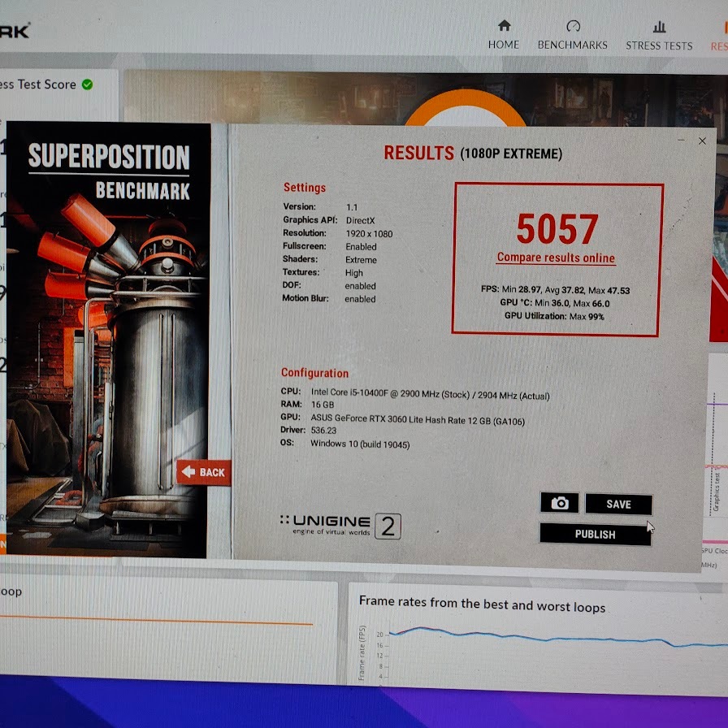
Task: Click the Textures value High
Action: (x=353, y=273)
